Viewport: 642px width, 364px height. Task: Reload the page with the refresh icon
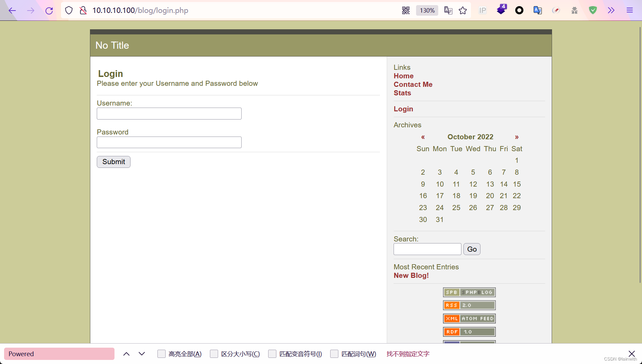[49, 11]
